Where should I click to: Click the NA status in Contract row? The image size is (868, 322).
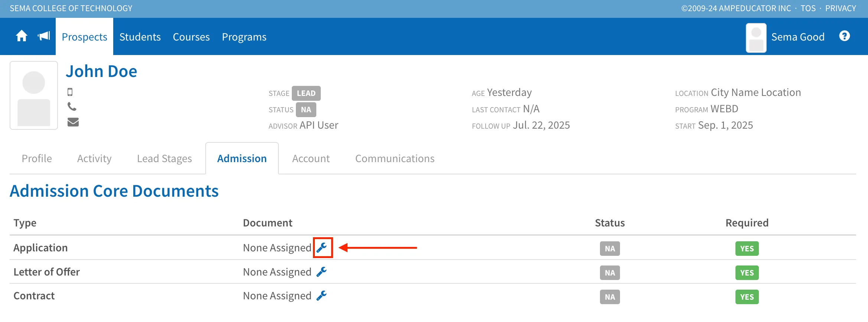click(610, 297)
